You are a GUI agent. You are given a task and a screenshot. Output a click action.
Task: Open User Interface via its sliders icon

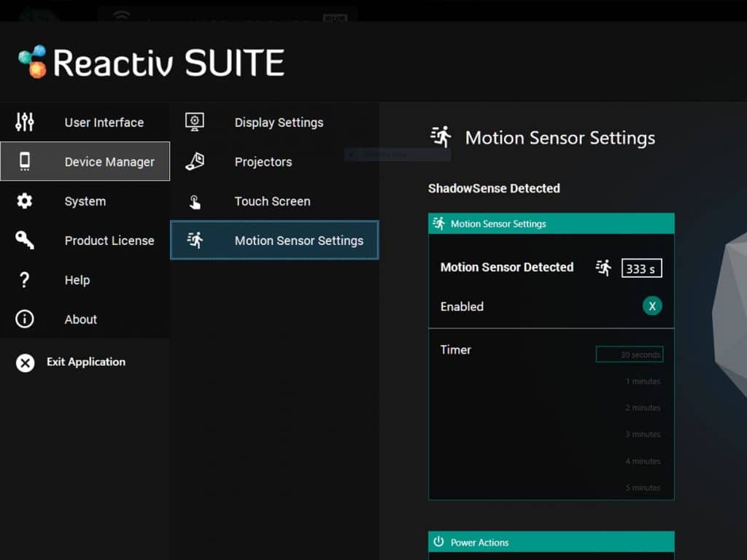point(25,122)
